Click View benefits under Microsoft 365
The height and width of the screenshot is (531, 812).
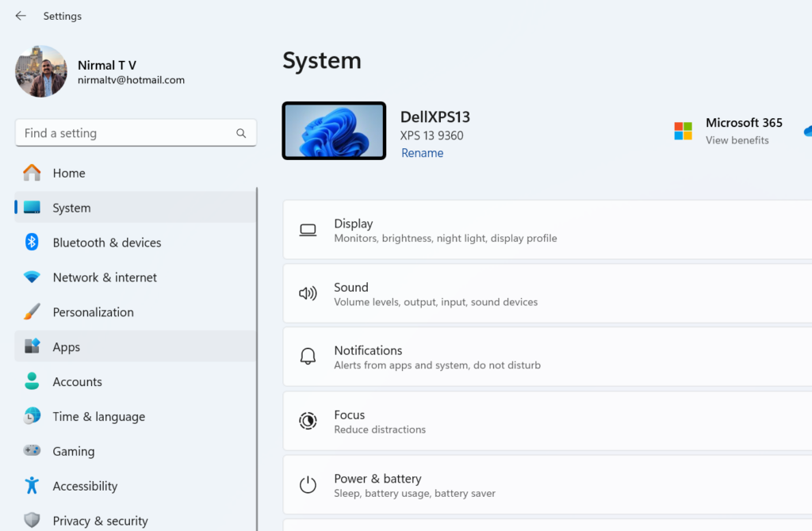[737, 140]
